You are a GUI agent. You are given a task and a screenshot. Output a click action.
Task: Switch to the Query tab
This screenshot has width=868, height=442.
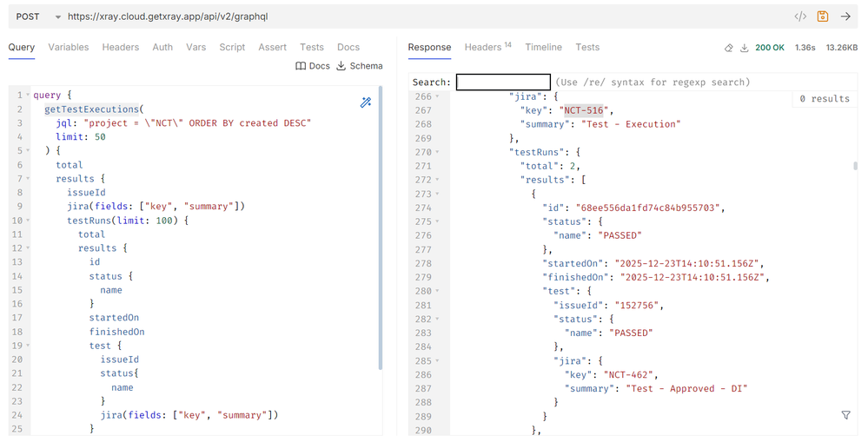pyautogui.click(x=21, y=48)
